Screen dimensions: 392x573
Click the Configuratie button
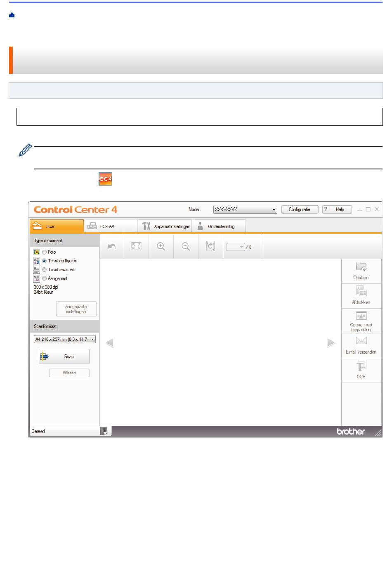pos(300,209)
